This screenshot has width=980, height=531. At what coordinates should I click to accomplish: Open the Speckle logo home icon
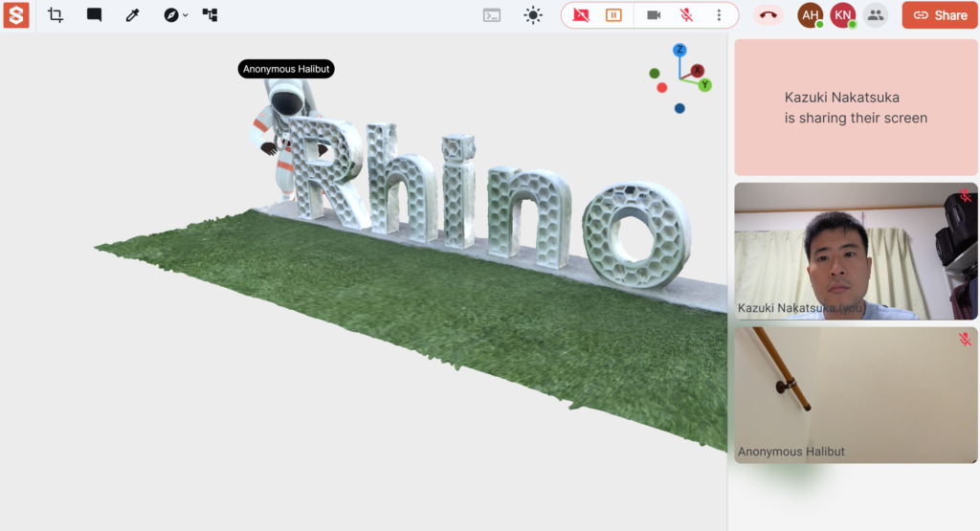16,15
